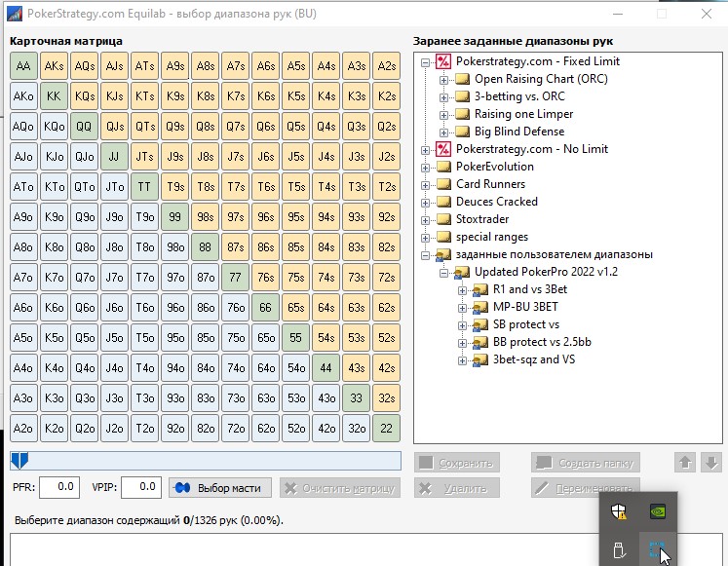Click the range text box at the bottom
The height and width of the screenshot is (566, 728).
click(x=366, y=549)
